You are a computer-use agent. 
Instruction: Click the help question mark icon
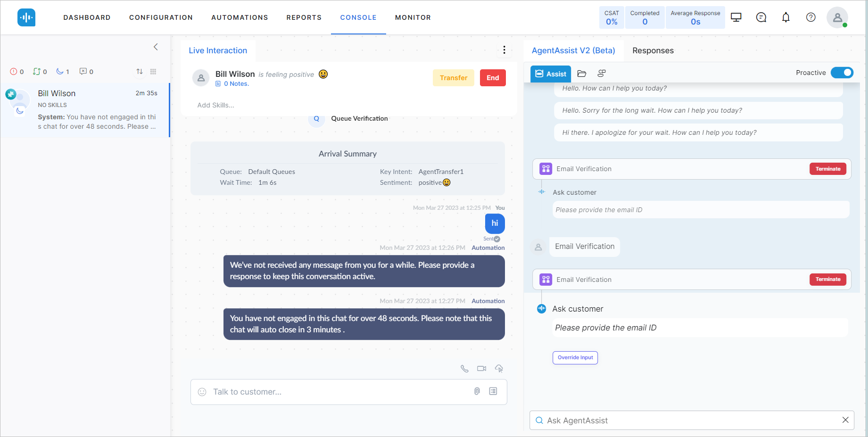811,17
